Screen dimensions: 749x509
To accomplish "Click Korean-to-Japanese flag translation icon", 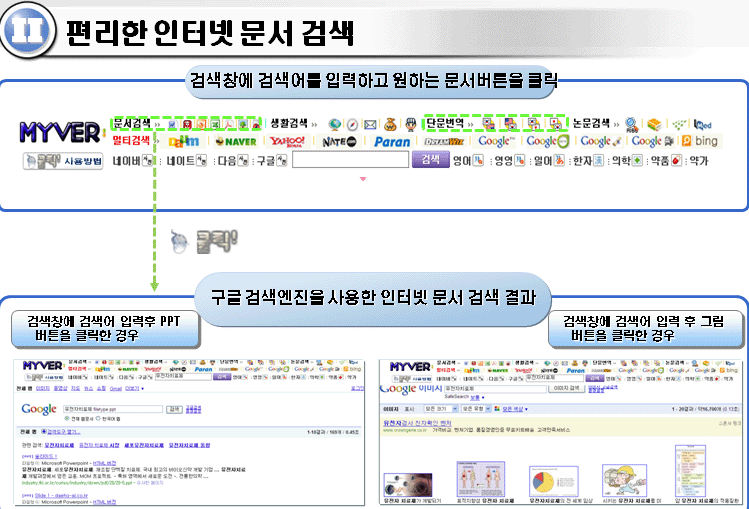I will [533, 124].
